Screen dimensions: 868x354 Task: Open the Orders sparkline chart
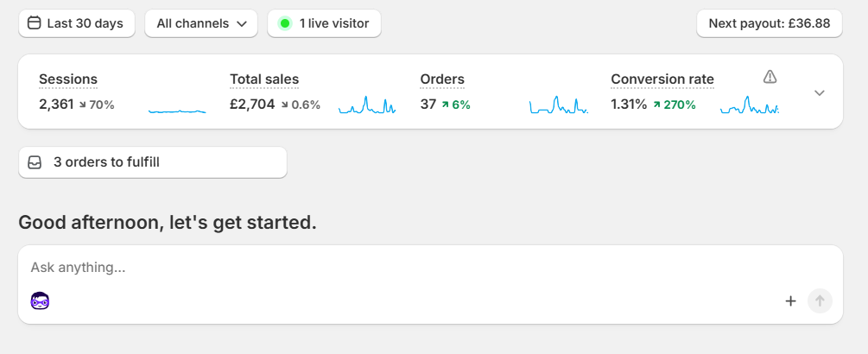tap(558, 105)
